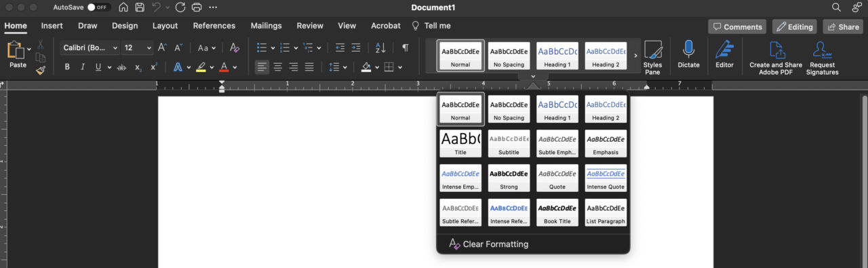Click the Paste clipboard icon
Screen dimensions: 868x268
click(16, 50)
